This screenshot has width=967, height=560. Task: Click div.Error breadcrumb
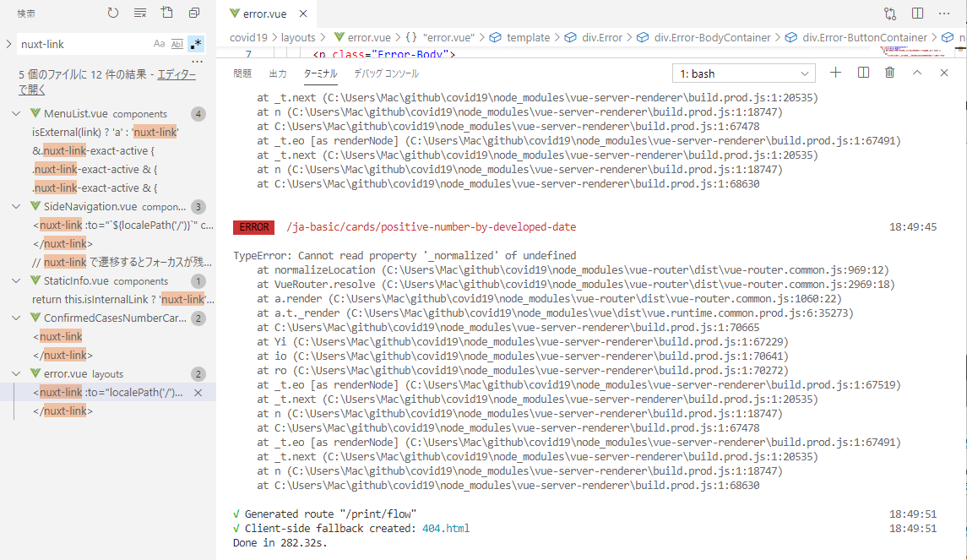point(602,38)
